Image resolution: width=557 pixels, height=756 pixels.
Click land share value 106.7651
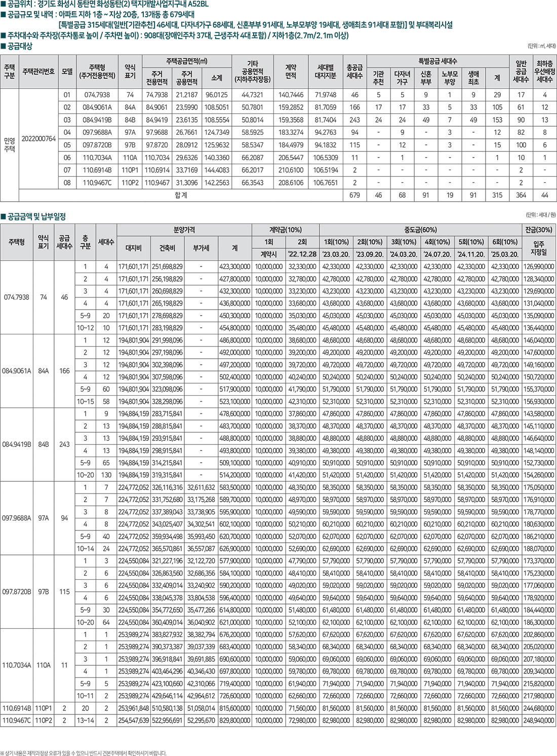pyautogui.click(x=325, y=182)
